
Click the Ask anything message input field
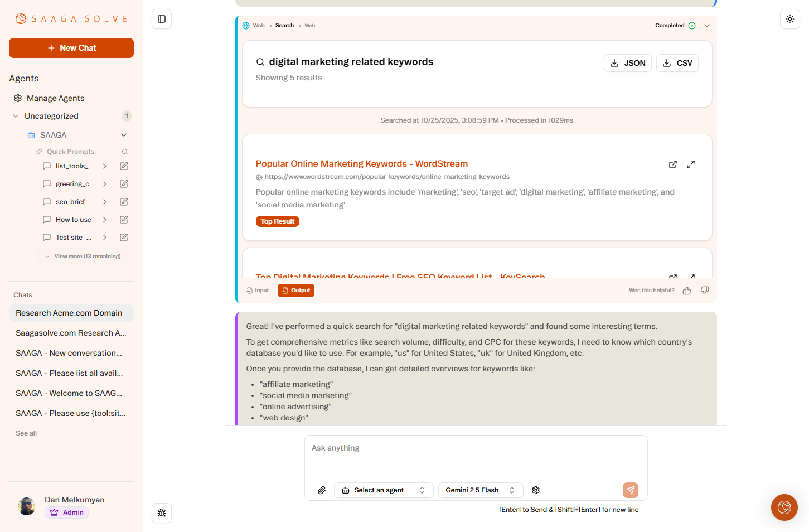[x=476, y=448]
